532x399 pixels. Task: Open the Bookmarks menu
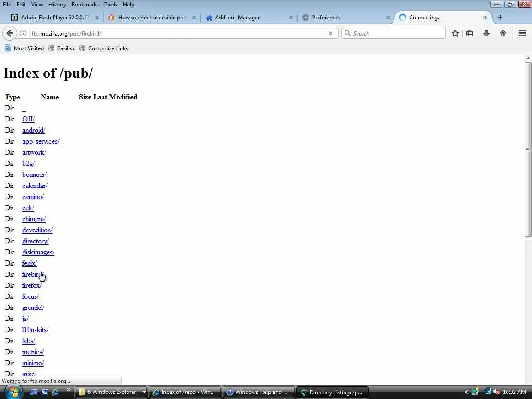click(x=85, y=5)
